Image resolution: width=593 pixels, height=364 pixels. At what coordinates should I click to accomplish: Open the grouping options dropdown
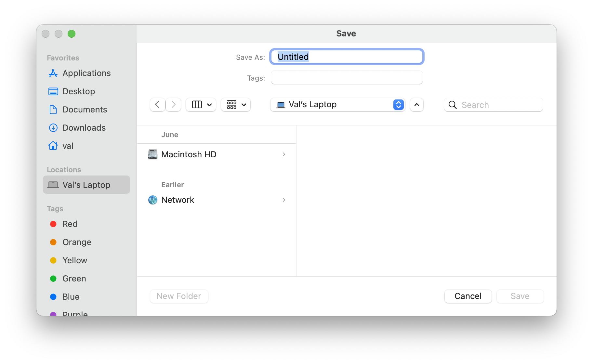point(235,105)
